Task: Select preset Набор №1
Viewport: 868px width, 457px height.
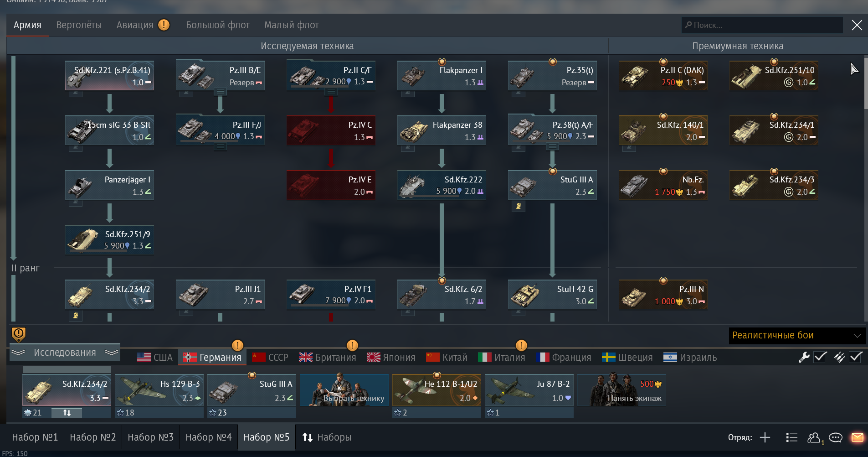Action: pyautogui.click(x=35, y=437)
